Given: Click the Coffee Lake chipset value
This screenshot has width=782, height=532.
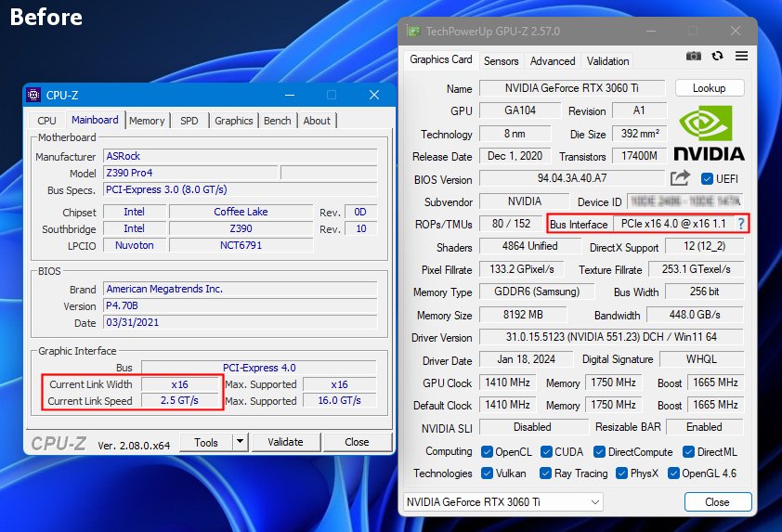Looking at the screenshot, I should (241, 212).
